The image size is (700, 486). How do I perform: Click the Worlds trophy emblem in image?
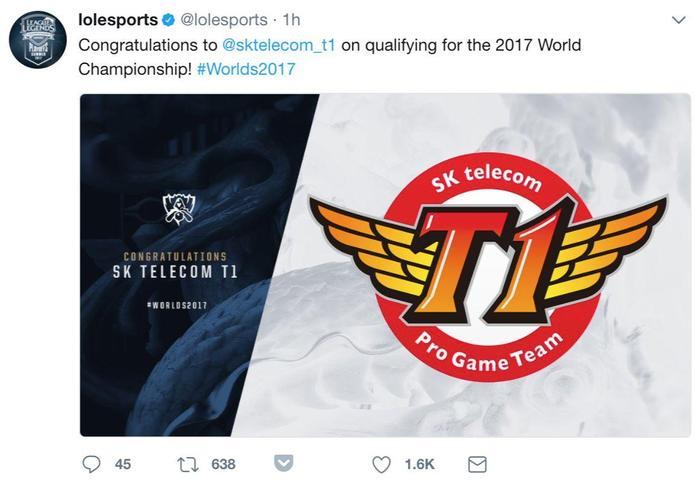click(x=179, y=209)
